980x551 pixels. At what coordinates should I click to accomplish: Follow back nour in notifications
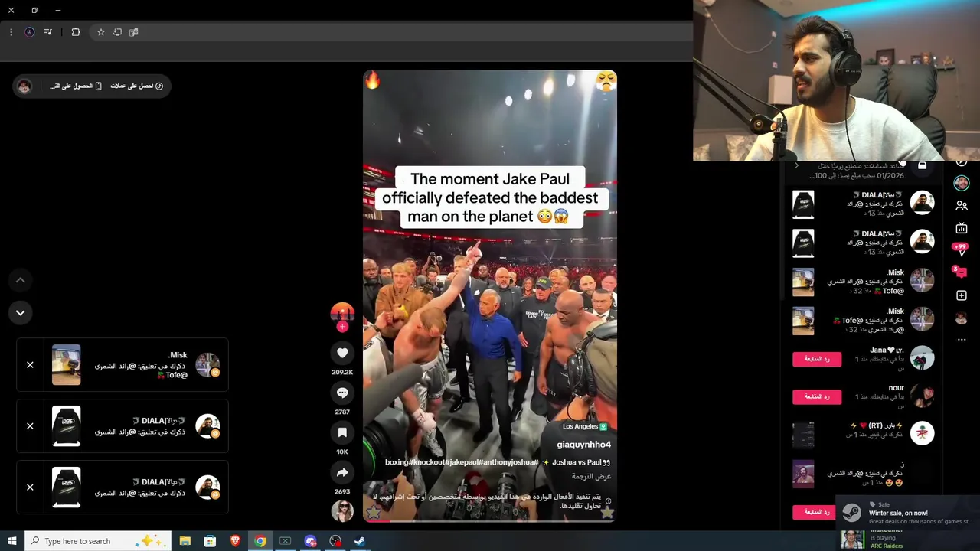(817, 396)
